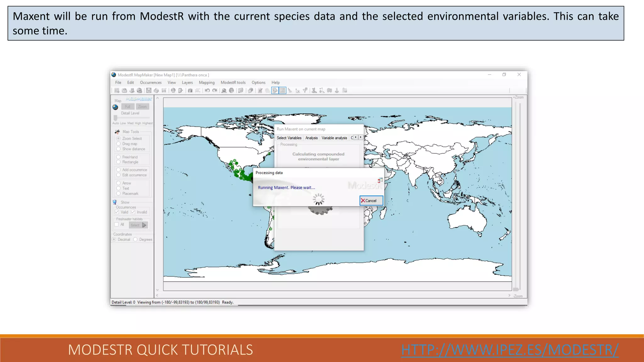This screenshot has width=644, height=362.
Task: Toggle the Valid occurrences checkbox
Action: 117,212
